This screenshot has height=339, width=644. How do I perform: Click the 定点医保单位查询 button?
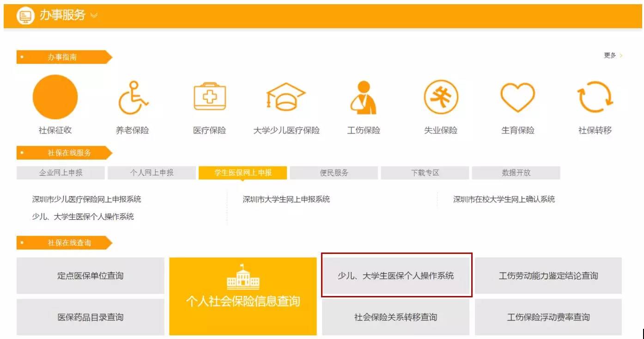click(91, 276)
